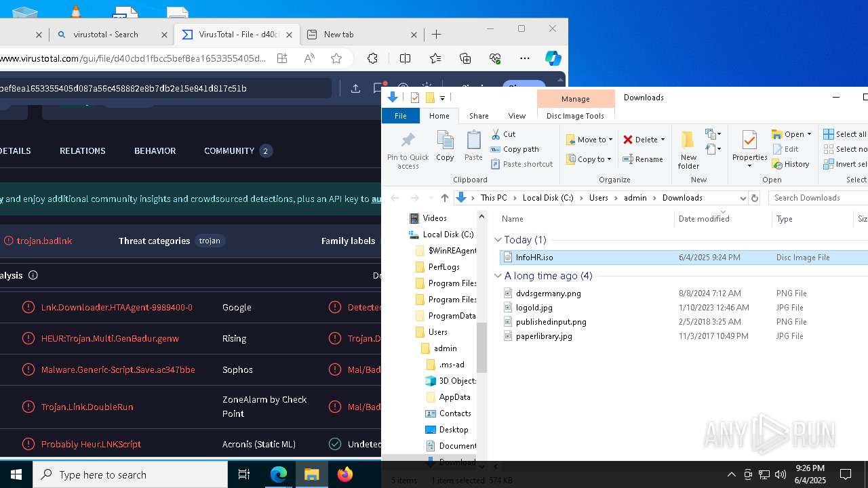
Task: Click Search Downloads input field
Action: pos(819,198)
